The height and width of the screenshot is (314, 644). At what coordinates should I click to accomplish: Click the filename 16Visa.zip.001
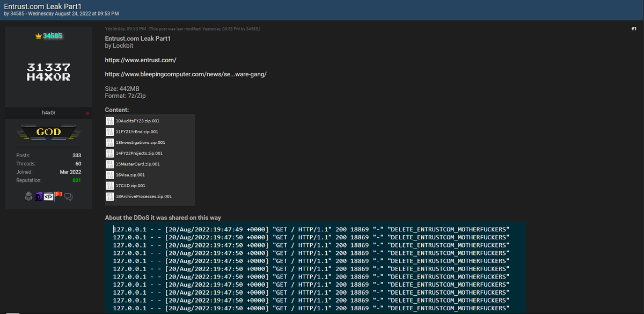[x=130, y=175]
